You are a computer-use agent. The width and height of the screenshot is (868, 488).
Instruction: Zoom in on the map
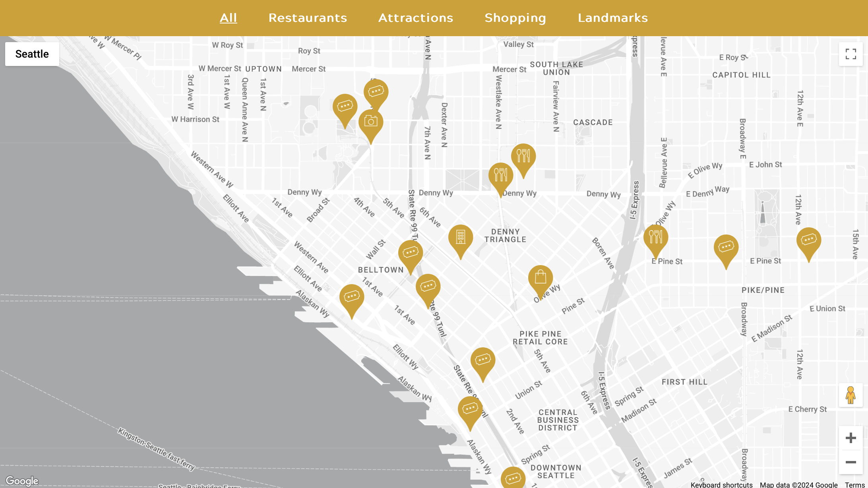click(851, 438)
